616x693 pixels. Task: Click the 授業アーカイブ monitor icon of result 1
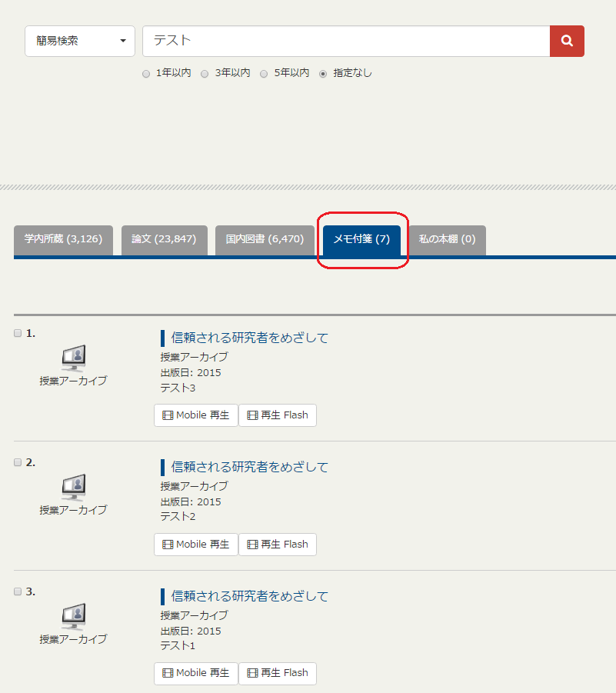tap(73, 358)
